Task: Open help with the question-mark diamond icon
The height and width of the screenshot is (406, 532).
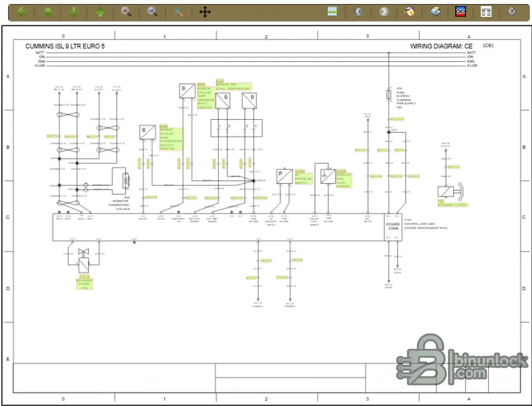Action: [512, 12]
